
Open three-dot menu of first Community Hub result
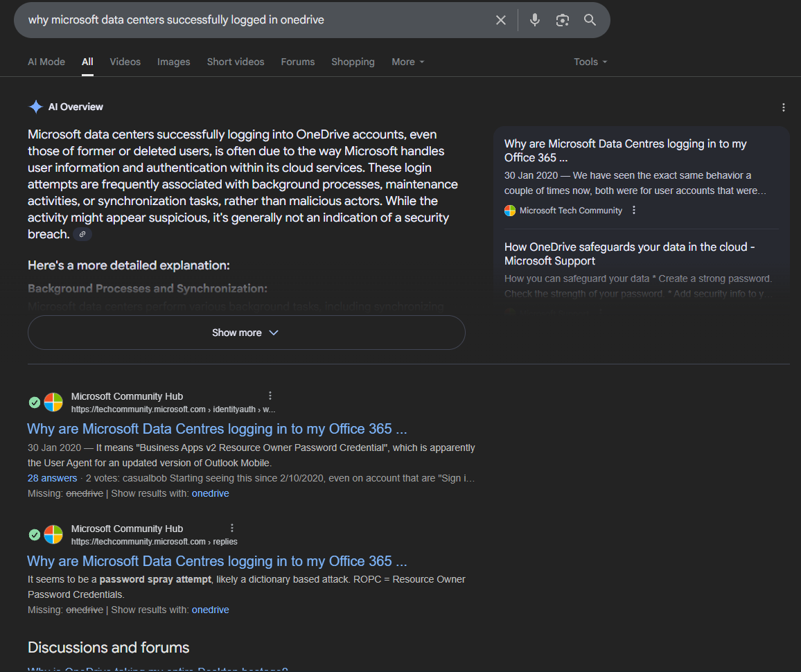pyautogui.click(x=270, y=396)
